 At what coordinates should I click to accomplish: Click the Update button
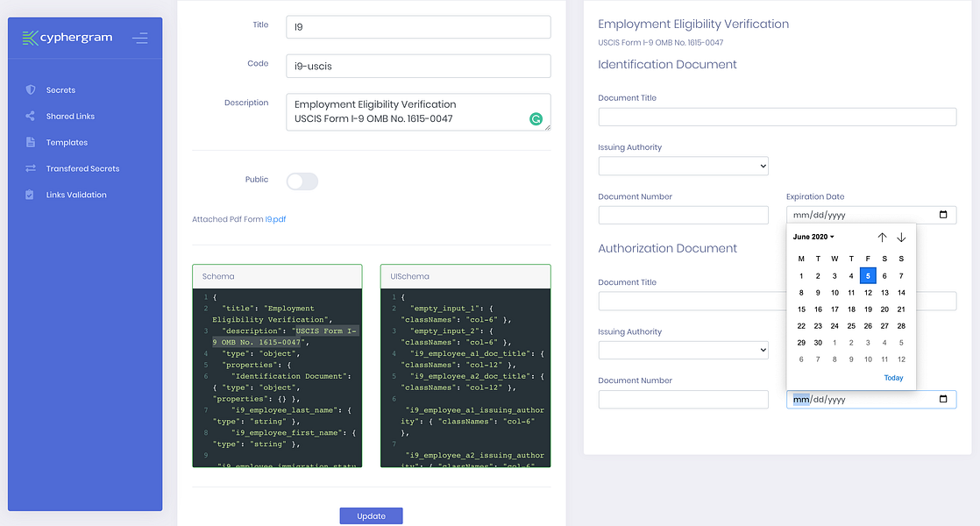click(372, 516)
